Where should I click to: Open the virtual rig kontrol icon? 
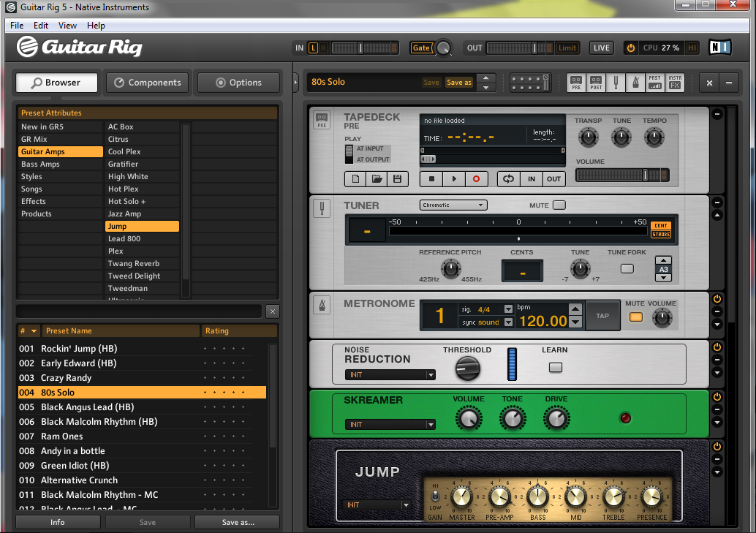click(530, 83)
